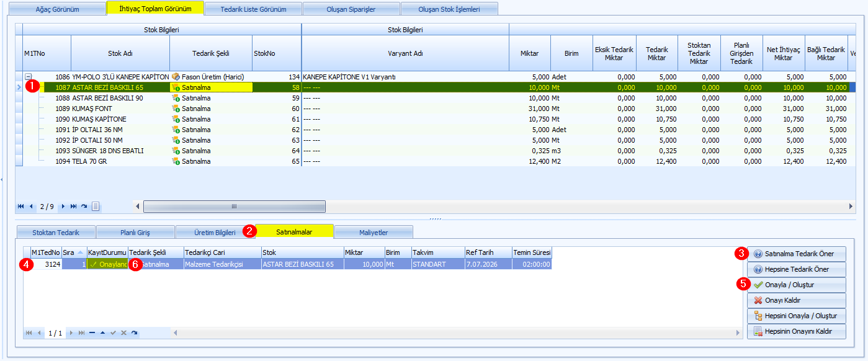
Task: Delete record with minus icon in lower navigator
Action: 92,333
